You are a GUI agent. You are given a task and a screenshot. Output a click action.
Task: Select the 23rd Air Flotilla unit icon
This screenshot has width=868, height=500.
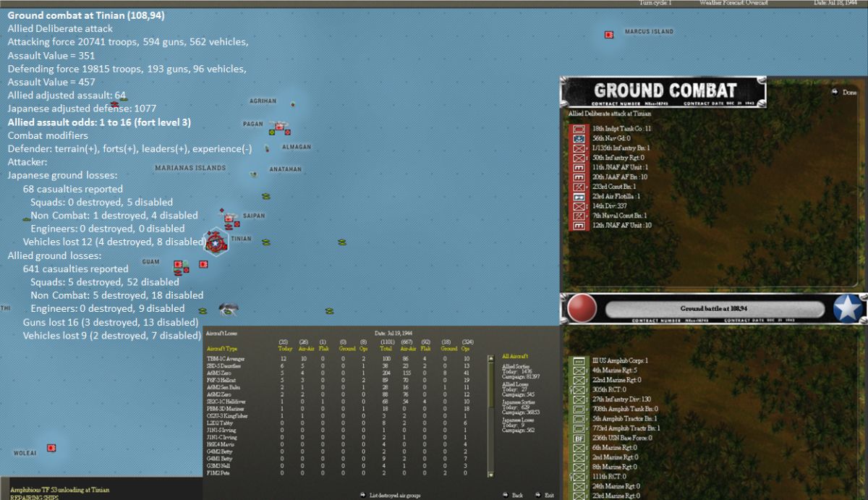579,197
